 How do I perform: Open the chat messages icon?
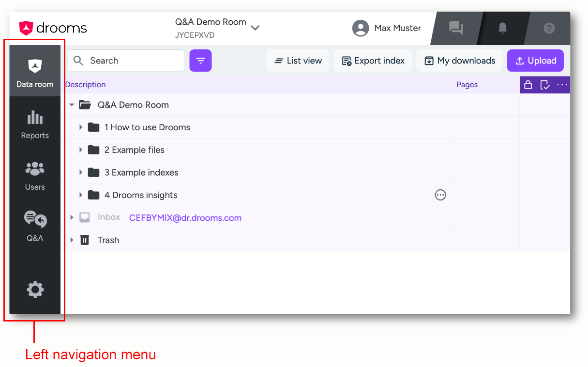point(455,28)
